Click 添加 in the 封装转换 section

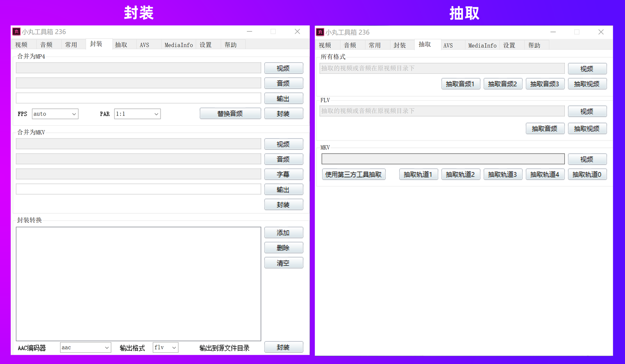(284, 232)
